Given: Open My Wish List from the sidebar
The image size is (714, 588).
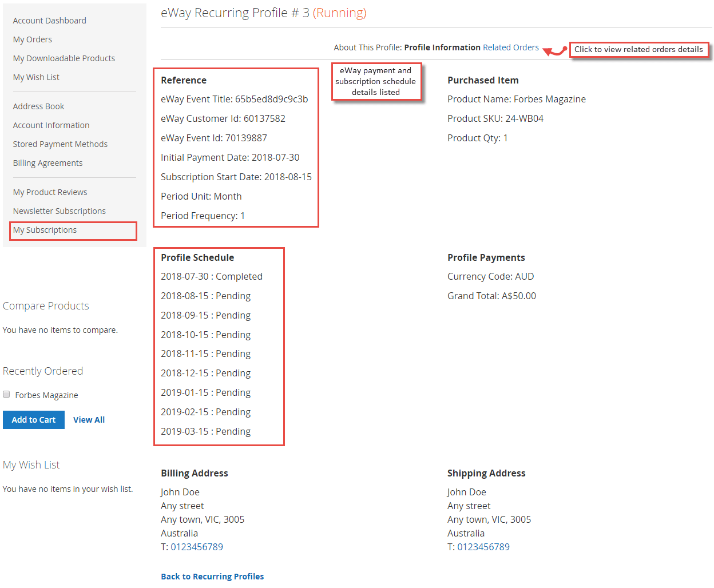Looking at the screenshot, I should point(36,77).
